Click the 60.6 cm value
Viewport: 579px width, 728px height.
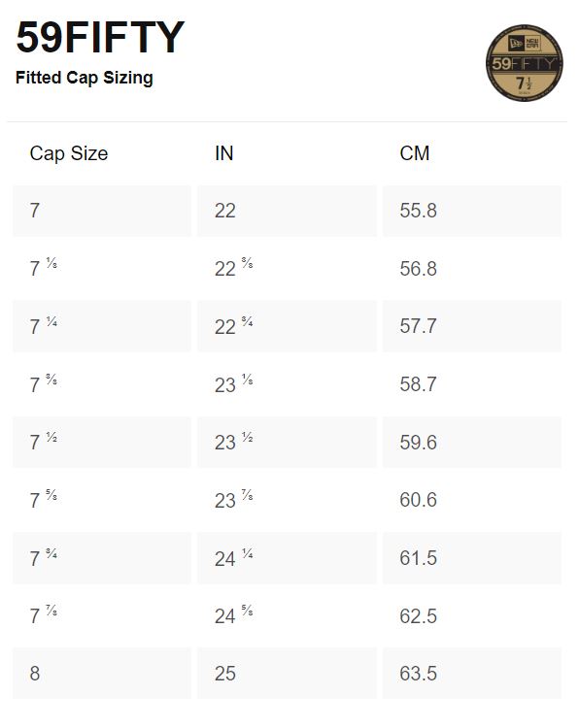pos(418,500)
